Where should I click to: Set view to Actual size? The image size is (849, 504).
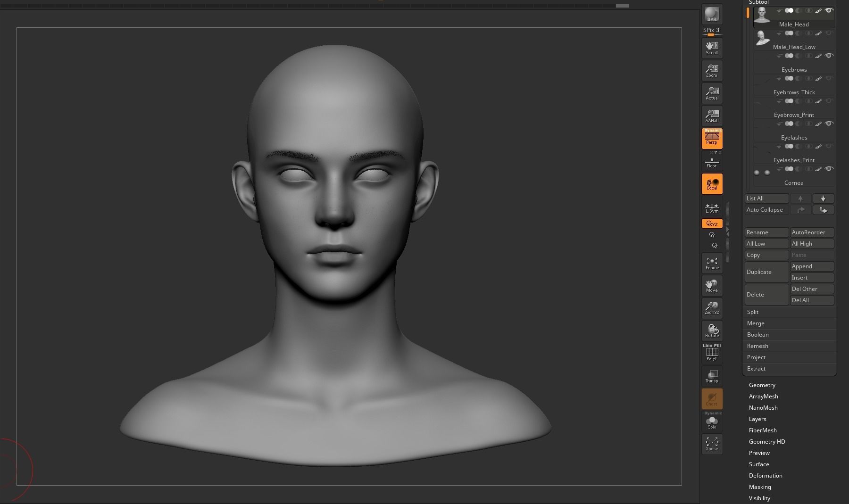tap(712, 93)
